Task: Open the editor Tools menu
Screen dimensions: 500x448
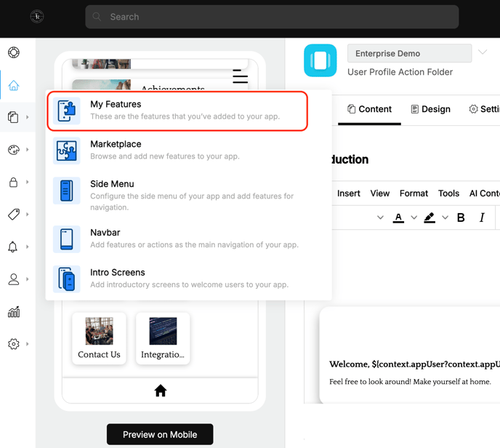Action: pos(448,193)
